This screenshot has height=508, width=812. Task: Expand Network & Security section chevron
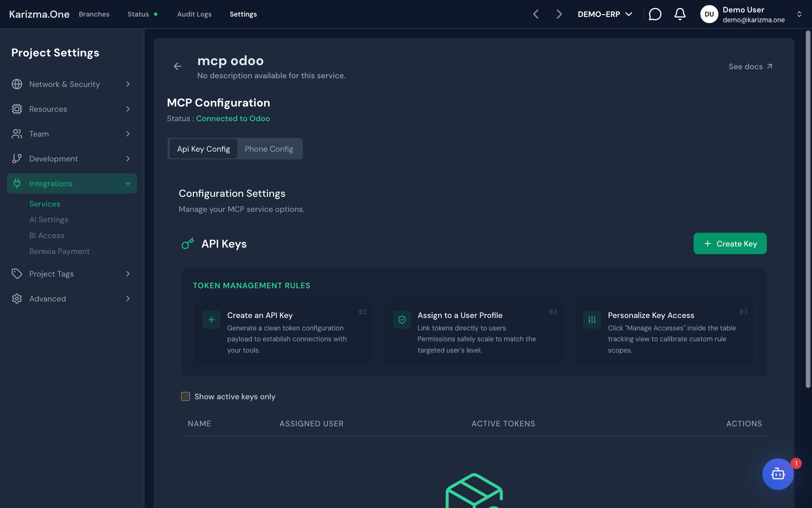pyautogui.click(x=128, y=84)
